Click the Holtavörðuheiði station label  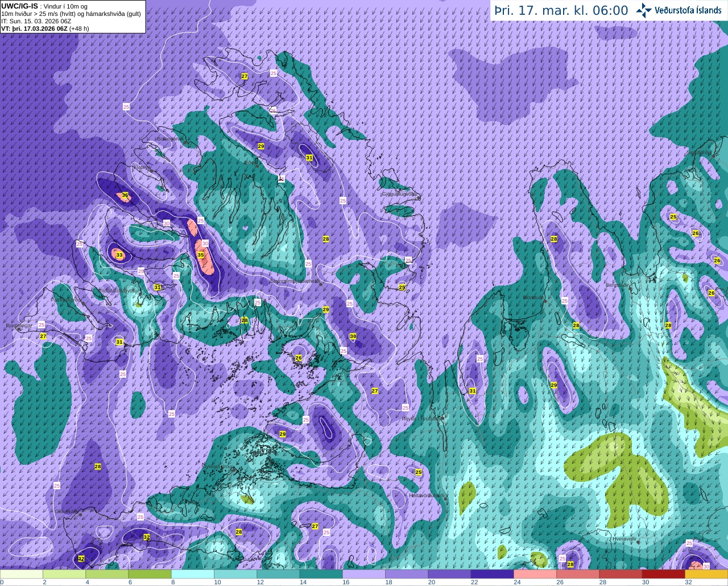427,495
